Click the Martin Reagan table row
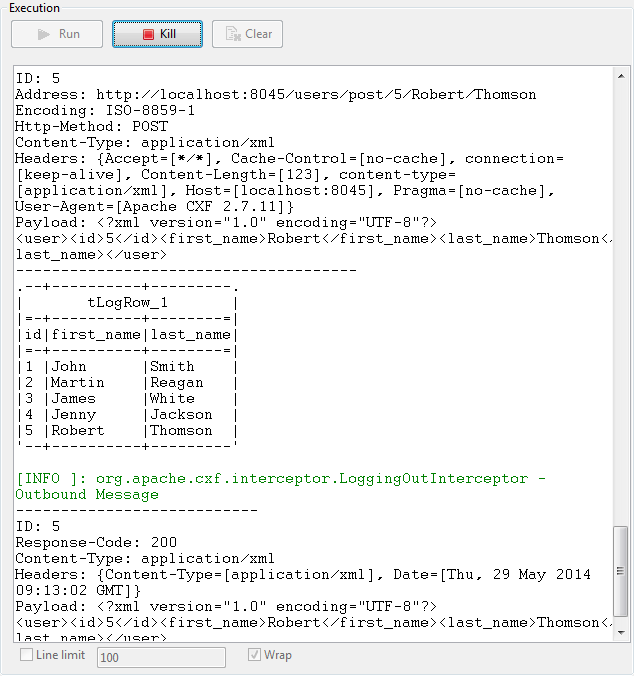The height and width of the screenshot is (676, 634). 128,382
